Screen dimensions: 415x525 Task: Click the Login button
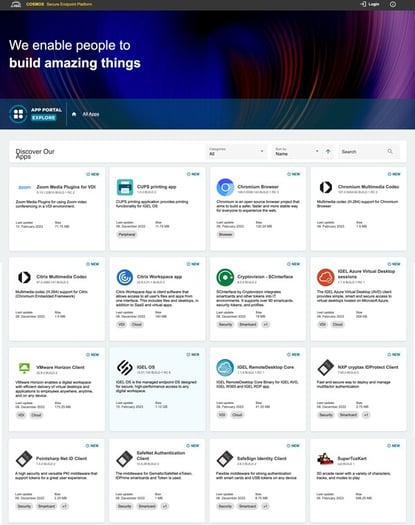[x=369, y=4]
